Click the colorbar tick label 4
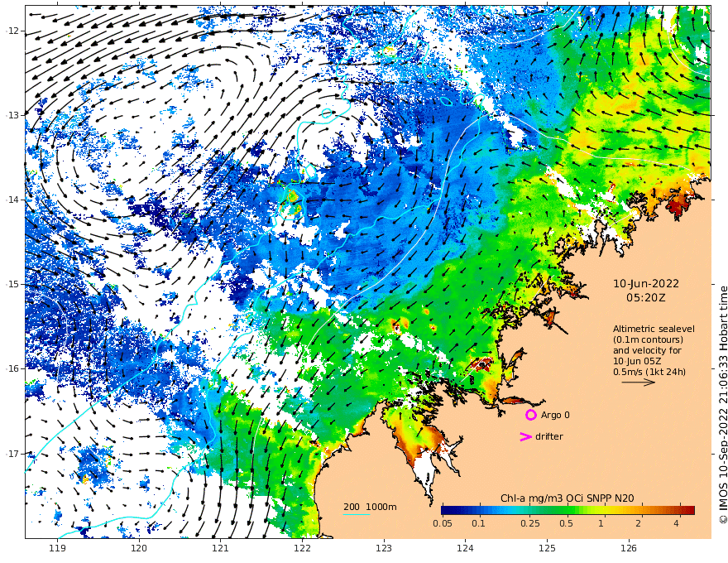Screen dimensions: 728x563 click(x=676, y=523)
